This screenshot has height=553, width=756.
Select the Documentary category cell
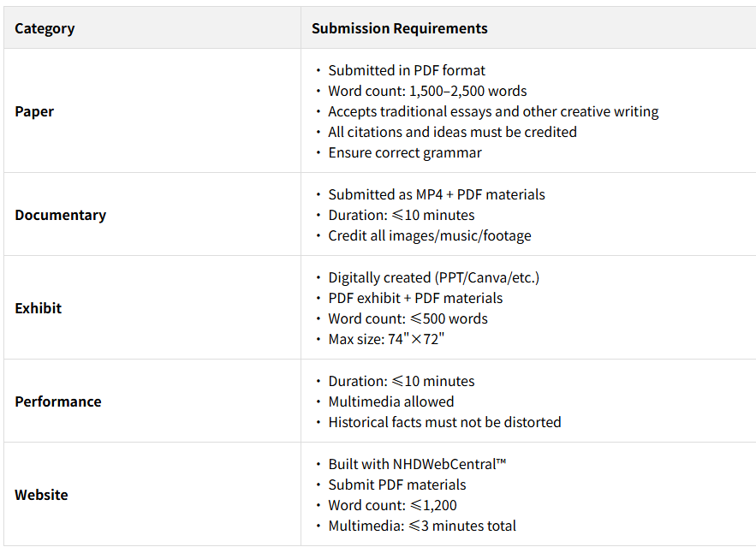[x=60, y=215]
